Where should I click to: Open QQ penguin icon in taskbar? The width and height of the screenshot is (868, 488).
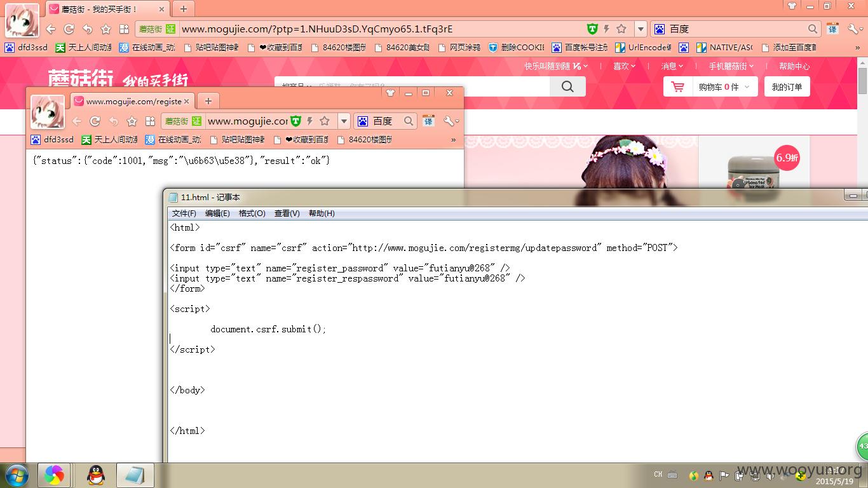pyautogui.click(x=96, y=475)
